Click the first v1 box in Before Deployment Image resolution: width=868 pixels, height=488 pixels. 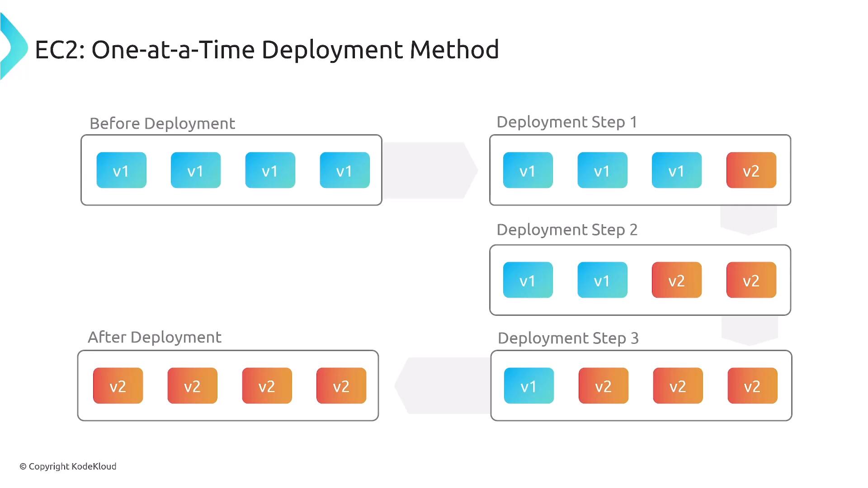(122, 170)
